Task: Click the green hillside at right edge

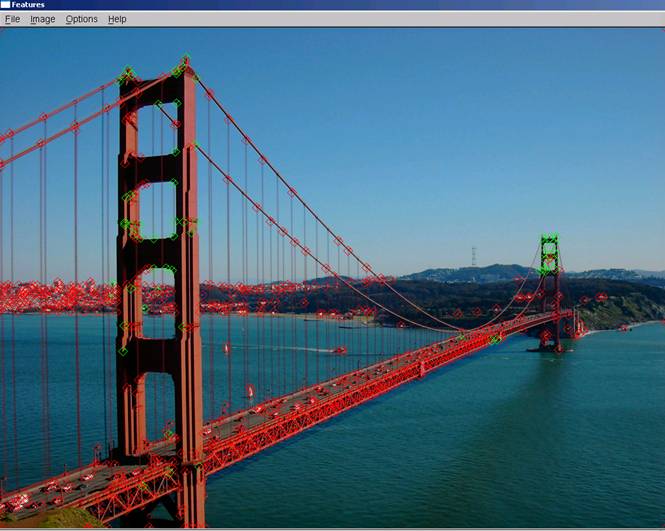Action: pyautogui.click(x=630, y=305)
